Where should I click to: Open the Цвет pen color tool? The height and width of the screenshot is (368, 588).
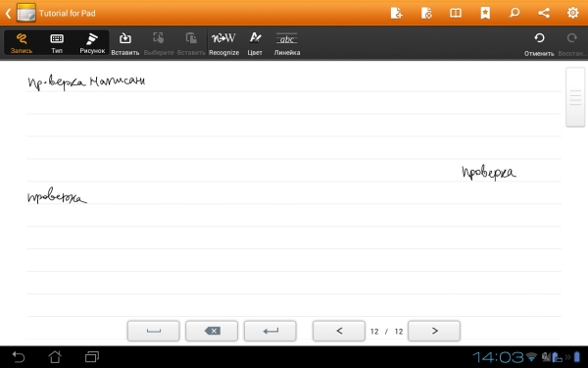255,43
